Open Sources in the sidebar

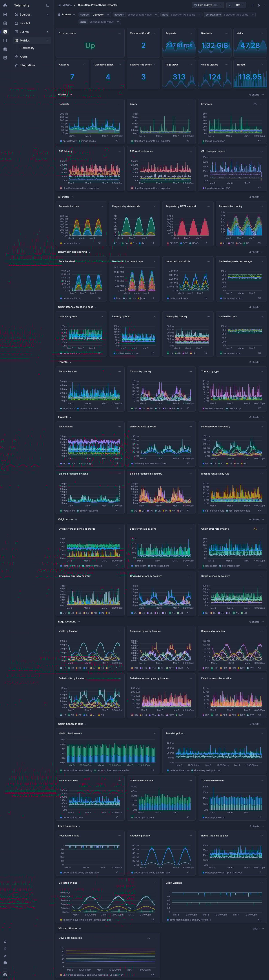[x=31, y=14]
